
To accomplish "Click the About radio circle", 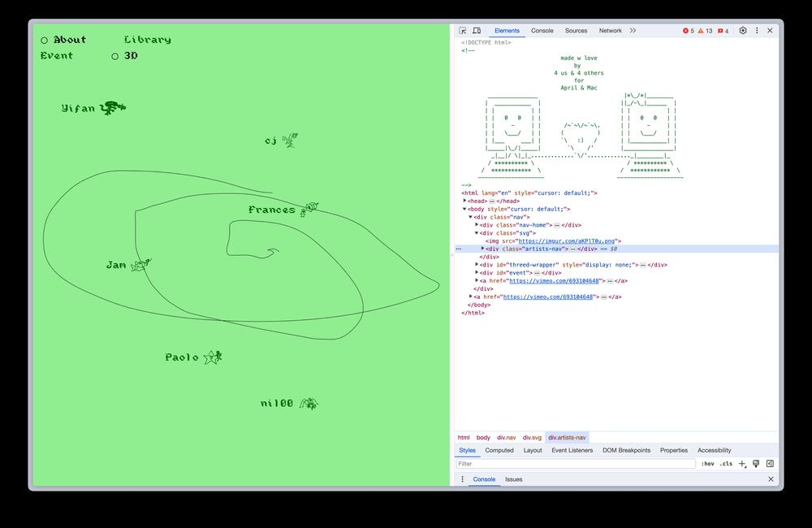I will point(44,40).
